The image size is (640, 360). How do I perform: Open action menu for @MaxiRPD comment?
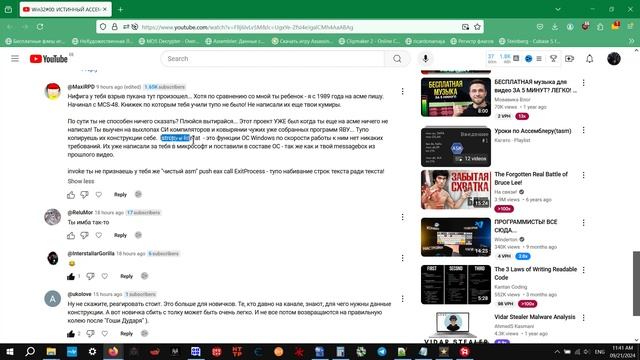coord(402,91)
